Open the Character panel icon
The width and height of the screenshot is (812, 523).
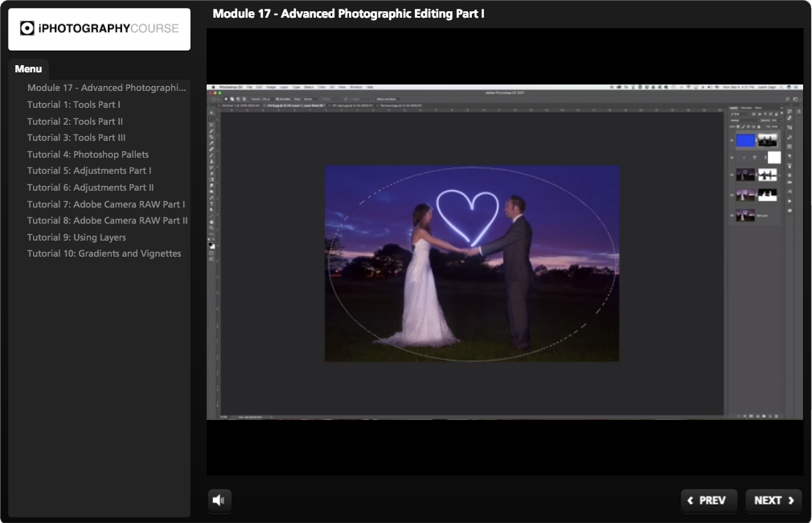[789, 191]
